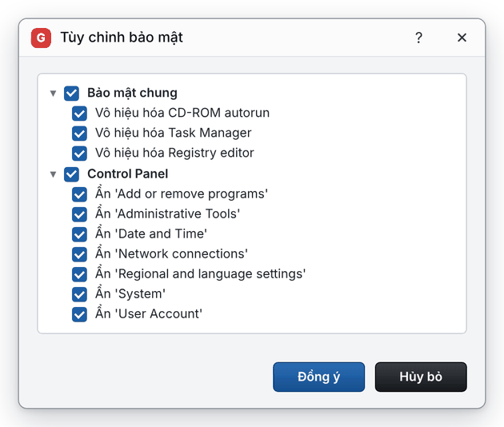This screenshot has width=504, height=427.
Task: Uncheck the Control Panel parent checkbox
Action: pyautogui.click(x=71, y=174)
